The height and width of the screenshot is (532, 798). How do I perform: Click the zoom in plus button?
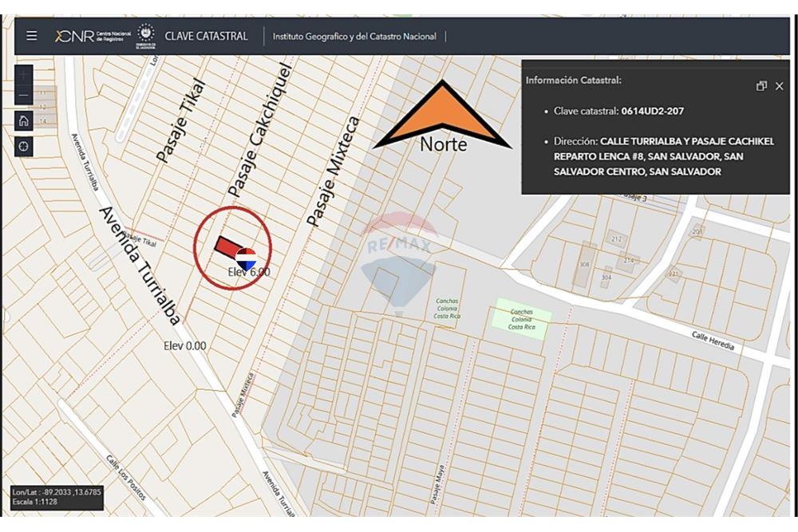point(24,75)
